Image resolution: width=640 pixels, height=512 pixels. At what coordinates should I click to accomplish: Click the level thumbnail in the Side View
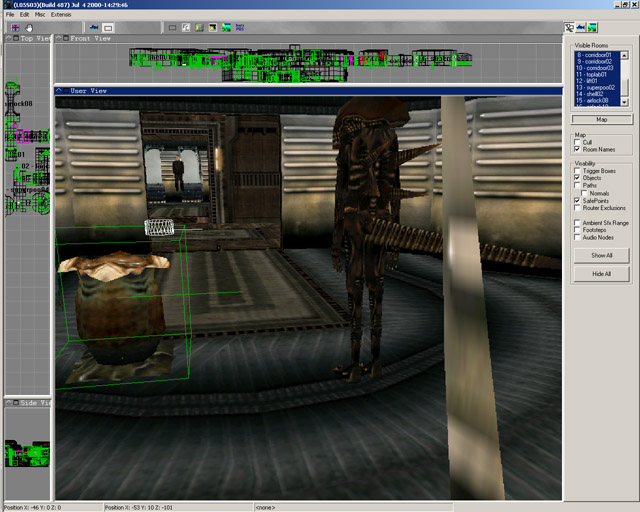[x=27, y=453]
